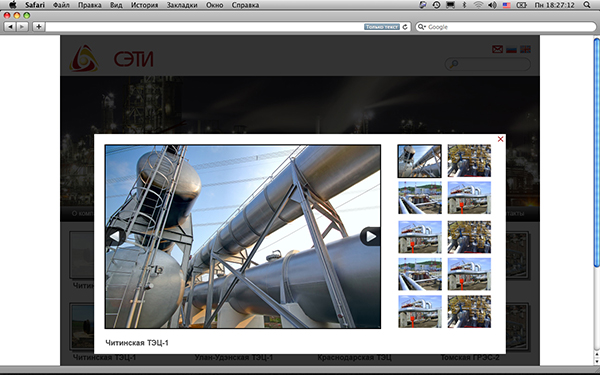This screenshot has width=600, height=375.
Task: Open the 'История' menu
Action: coord(144,5)
